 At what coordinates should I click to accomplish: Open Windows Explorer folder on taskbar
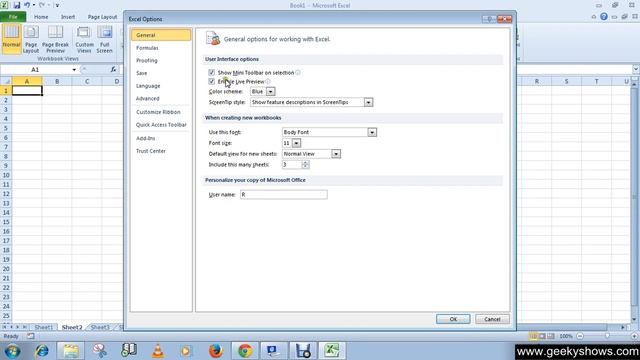click(x=71, y=351)
